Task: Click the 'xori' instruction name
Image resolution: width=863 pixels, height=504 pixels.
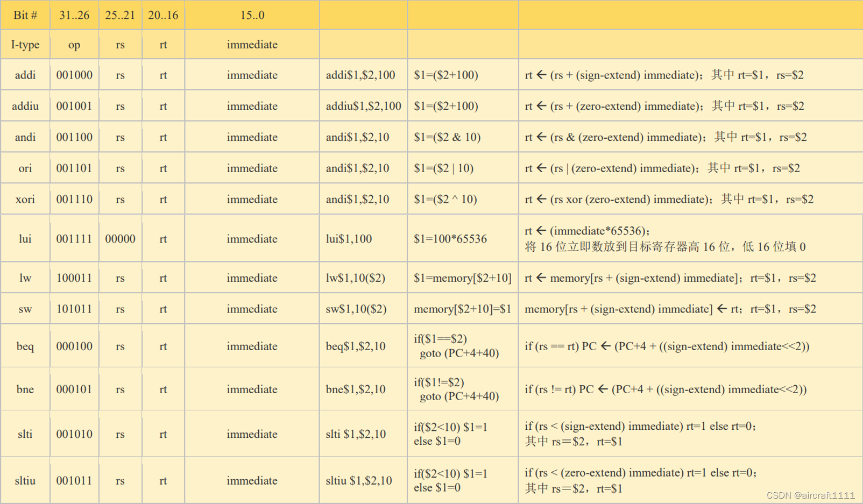Action: tap(25, 200)
